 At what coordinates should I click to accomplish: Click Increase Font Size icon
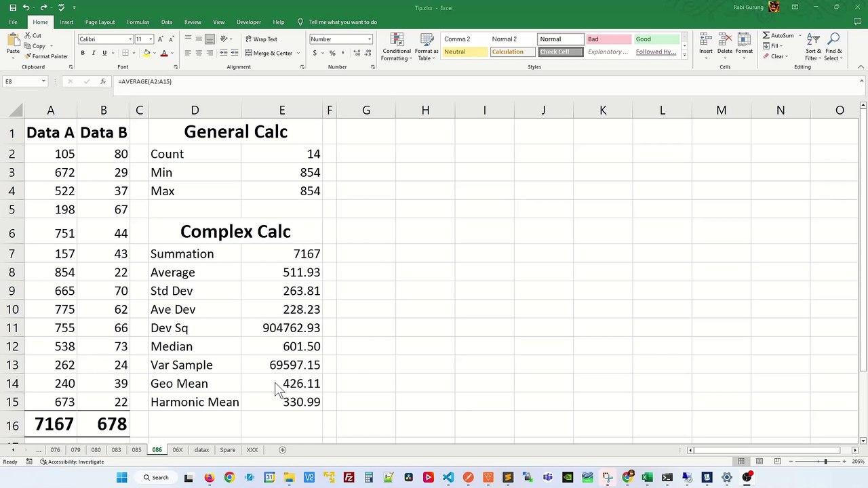(161, 39)
